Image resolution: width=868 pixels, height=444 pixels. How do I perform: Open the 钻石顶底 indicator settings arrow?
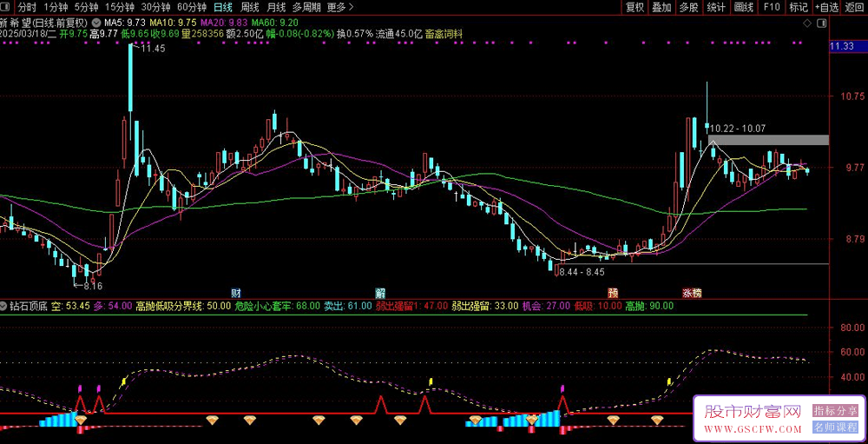(x=4, y=306)
